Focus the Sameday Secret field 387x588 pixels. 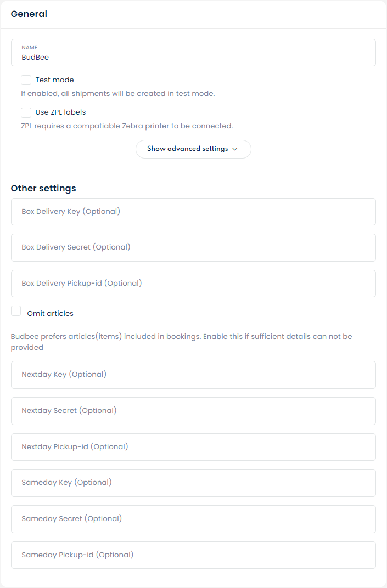click(x=193, y=519)
